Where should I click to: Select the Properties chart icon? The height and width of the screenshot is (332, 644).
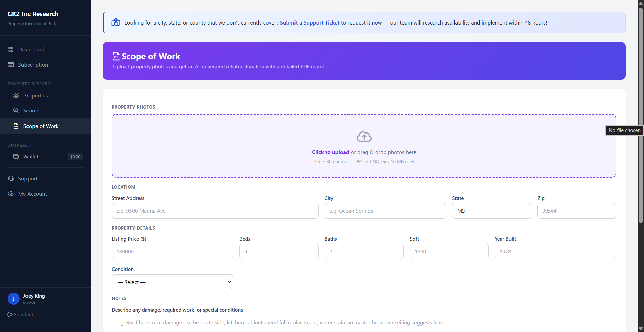click(x=16, y=95)
